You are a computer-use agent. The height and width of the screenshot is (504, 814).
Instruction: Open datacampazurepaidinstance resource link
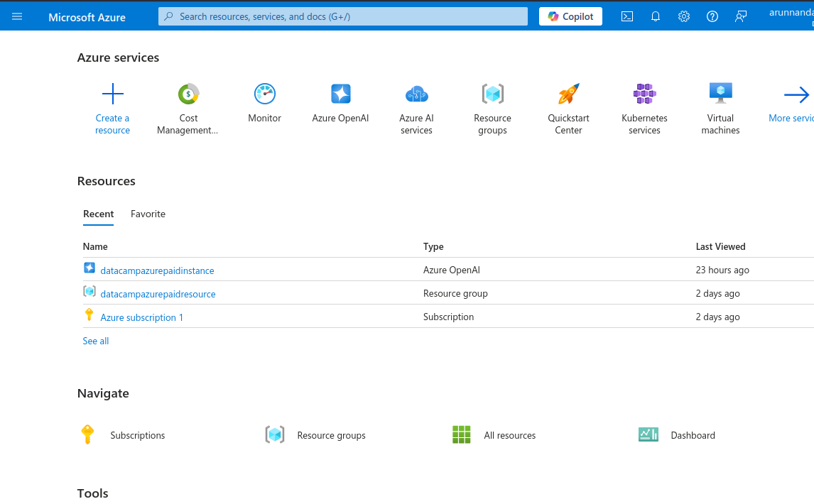[x=157, y=270]
